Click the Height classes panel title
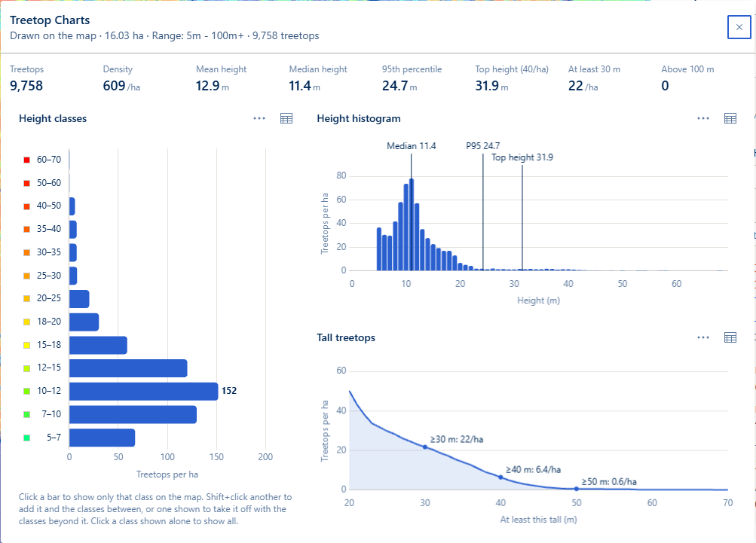 coord(53,118)
